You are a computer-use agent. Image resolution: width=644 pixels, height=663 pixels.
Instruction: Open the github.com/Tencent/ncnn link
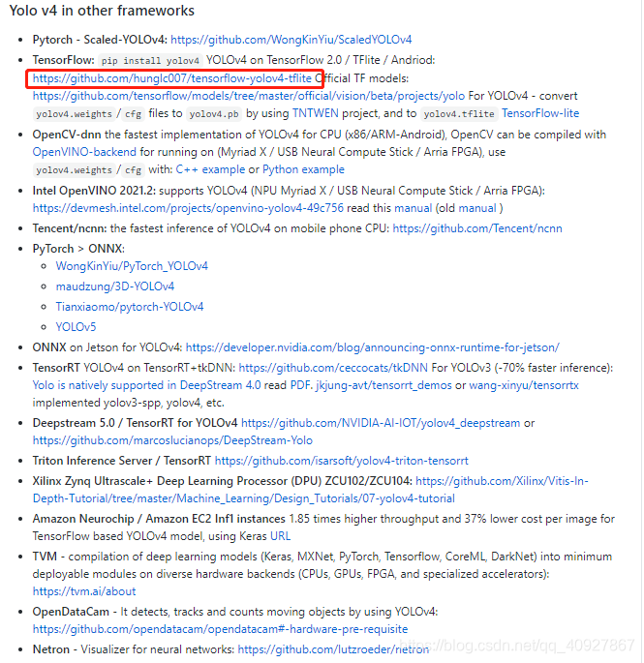click(477, 228)
